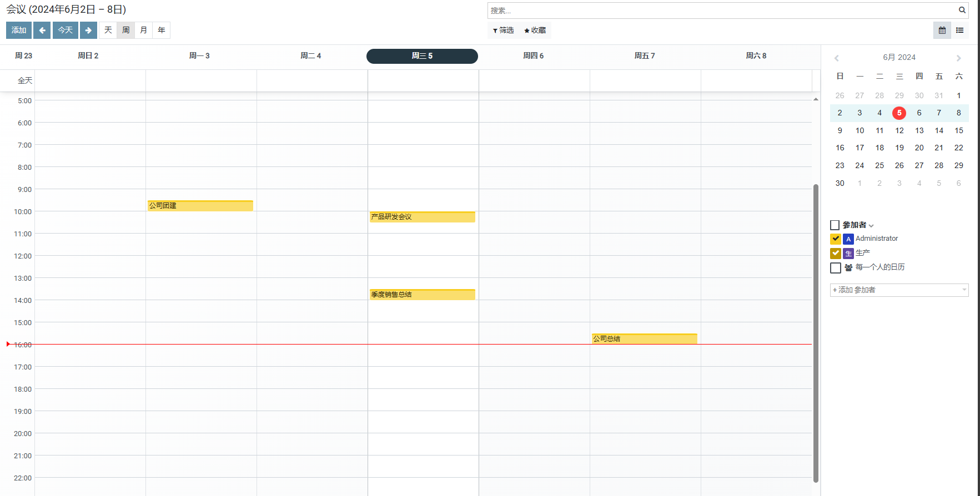Image resolution: width=980 pixels, height=496 pixels.
Task: Uncheck the 生产 attendee checkbox
Action: pyautogui.click(x=836, y=253)
